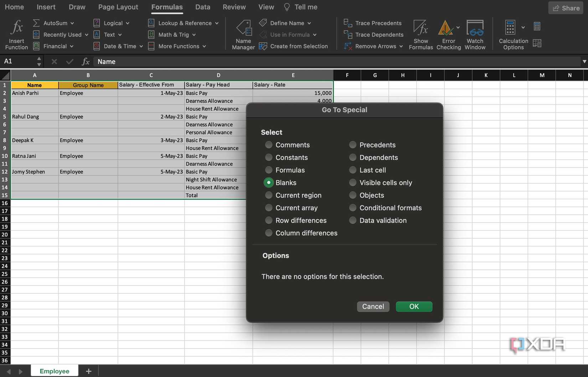588x377 pixels.
Task: Open the Review tab
Action: [234, 7]
